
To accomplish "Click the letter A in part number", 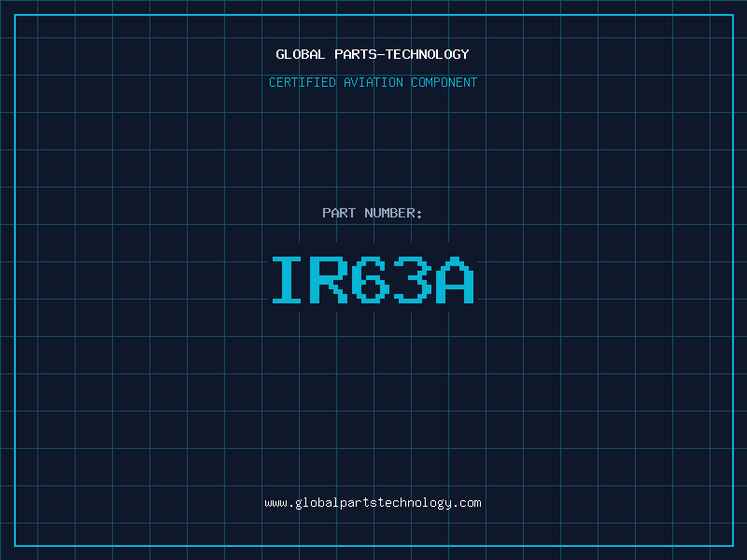I will 457,280.
